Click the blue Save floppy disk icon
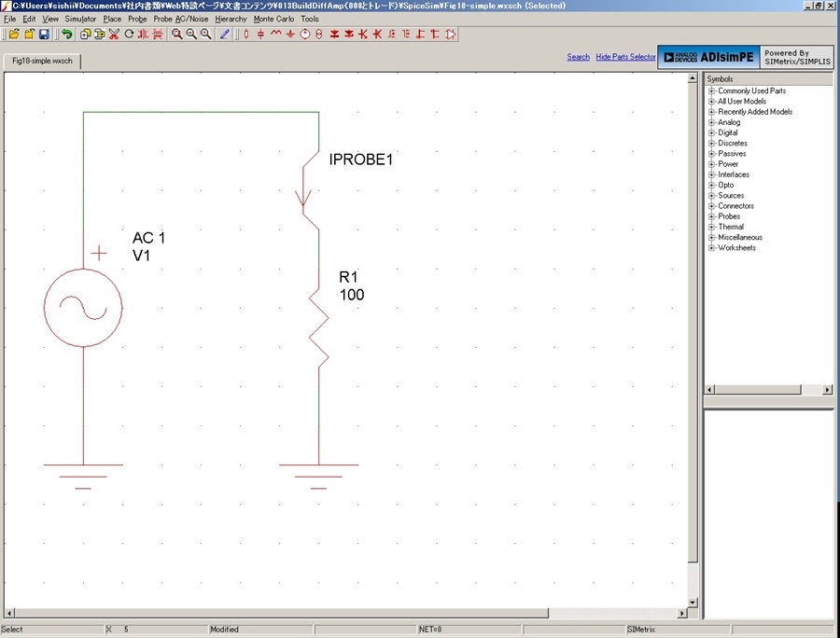 coord(45,35)
